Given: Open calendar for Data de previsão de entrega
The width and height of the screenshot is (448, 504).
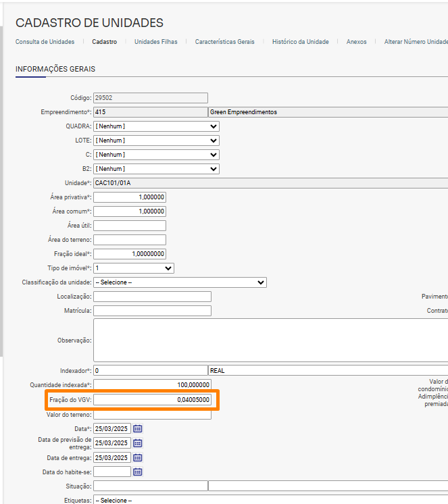Looking at the screenshot, I should point(138,443).
